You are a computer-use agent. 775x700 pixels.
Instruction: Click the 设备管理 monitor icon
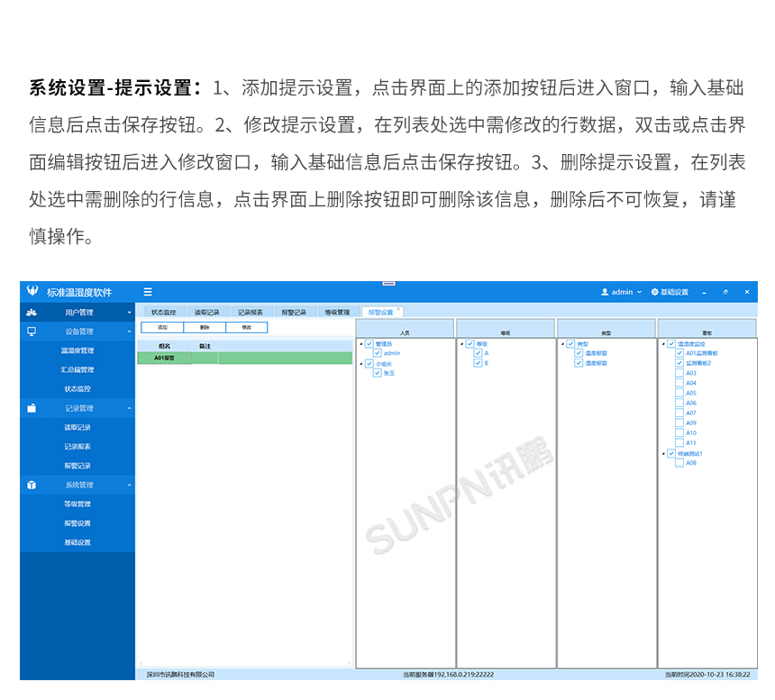[x=32, y=332]
